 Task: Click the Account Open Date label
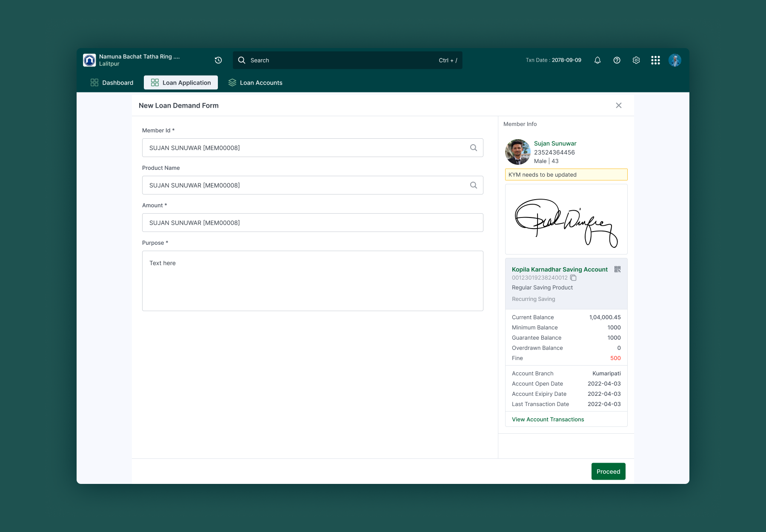(537, 383)
